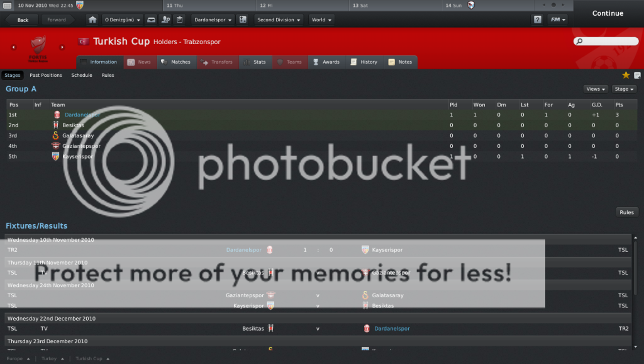Click Kayserispor badge in Group A table

(55, 156)
